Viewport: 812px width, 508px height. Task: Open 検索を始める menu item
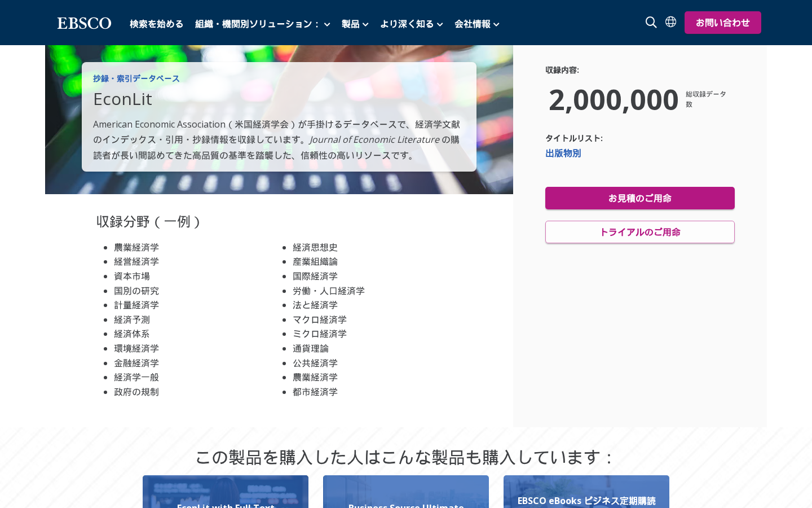point(157,24)
